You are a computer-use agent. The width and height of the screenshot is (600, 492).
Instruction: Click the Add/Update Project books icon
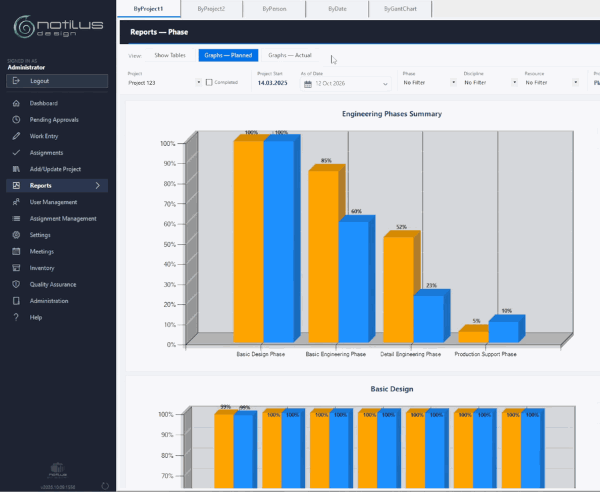(16, 169)
